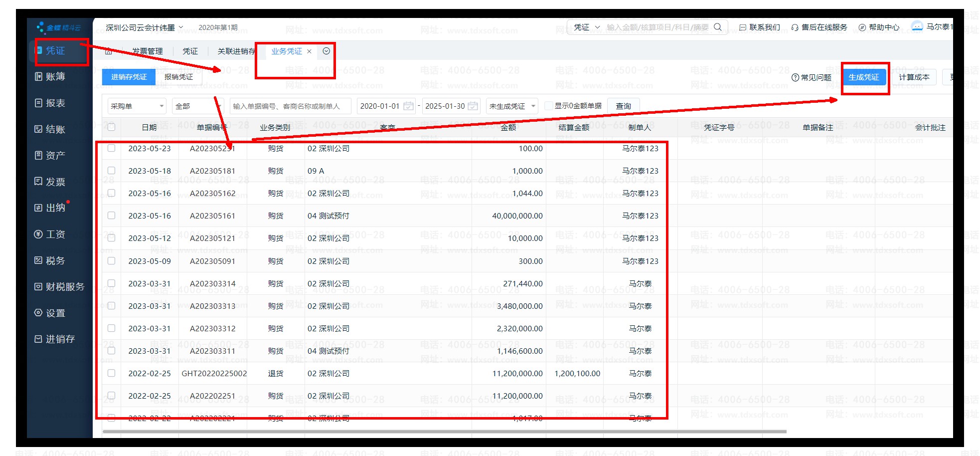Switch to the 发票管理 tab
This screenshot has height=456, width=980.
click(x=147, y=51)
